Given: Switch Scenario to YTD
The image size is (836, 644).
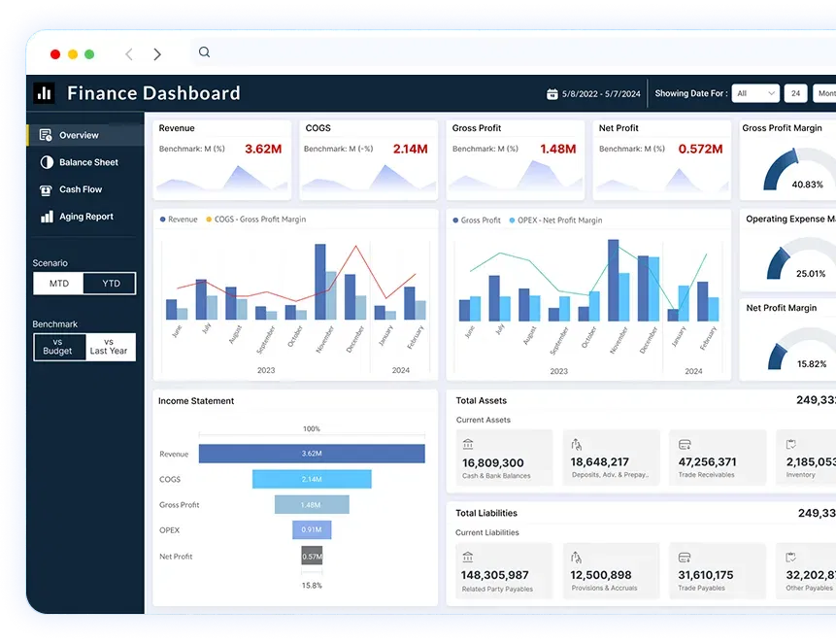Looking at the screenshot, I should (110, 284).
